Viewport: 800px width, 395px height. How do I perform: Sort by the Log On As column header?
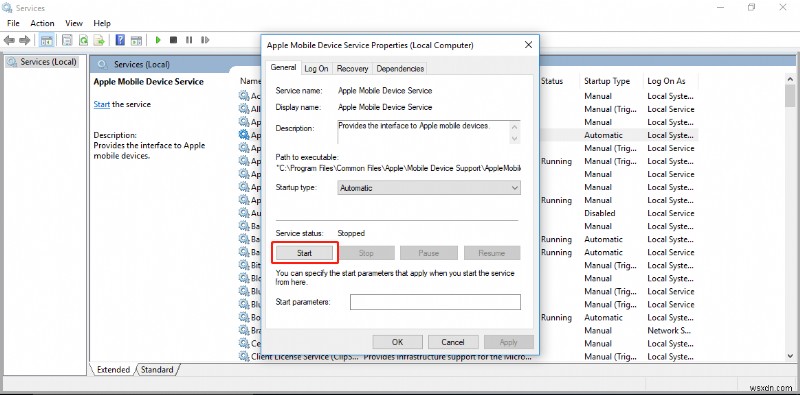666,81
